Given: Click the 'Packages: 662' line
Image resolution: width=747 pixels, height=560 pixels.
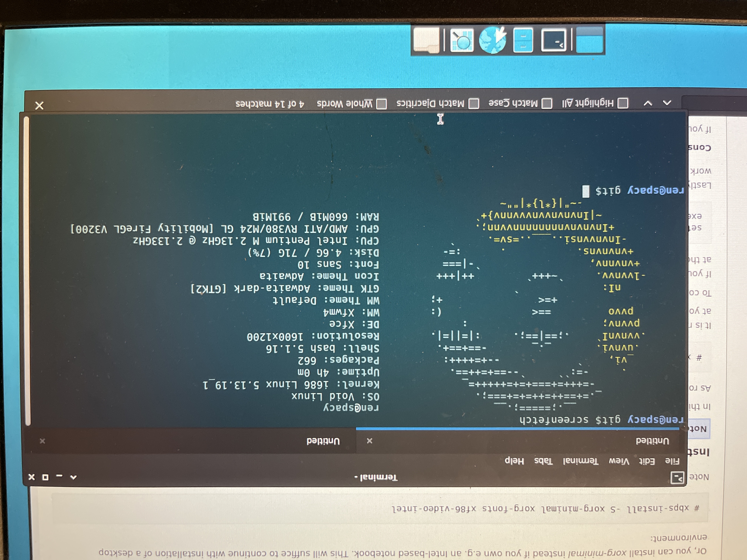Looking at the screenshot, I should coord(338,360).
